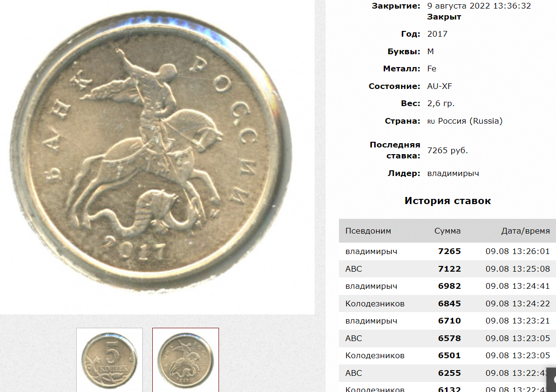Open leader владимирыч next to Лидер label
This screenshot has height=392, width=556.
click(453, 174)
